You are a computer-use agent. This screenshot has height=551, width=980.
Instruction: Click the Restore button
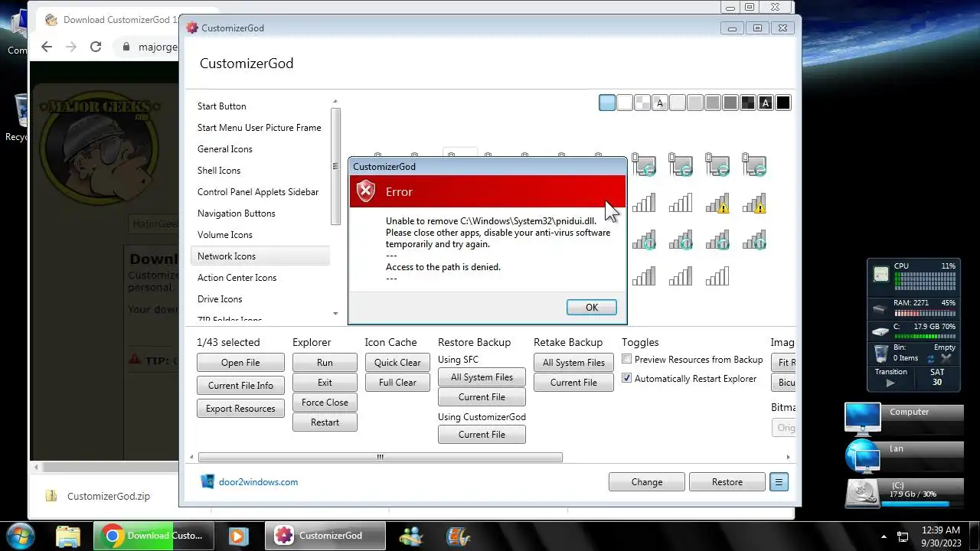(x=727, y=482)
